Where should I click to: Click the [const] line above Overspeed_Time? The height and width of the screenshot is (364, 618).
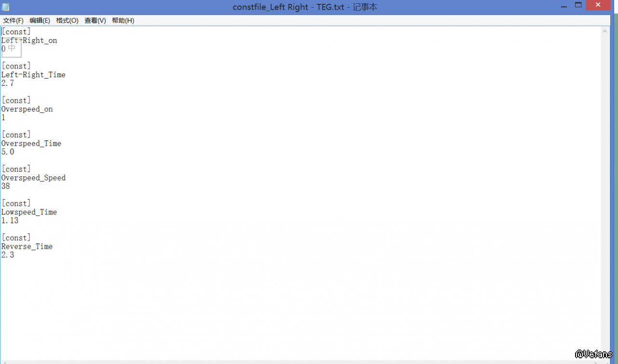16,135
